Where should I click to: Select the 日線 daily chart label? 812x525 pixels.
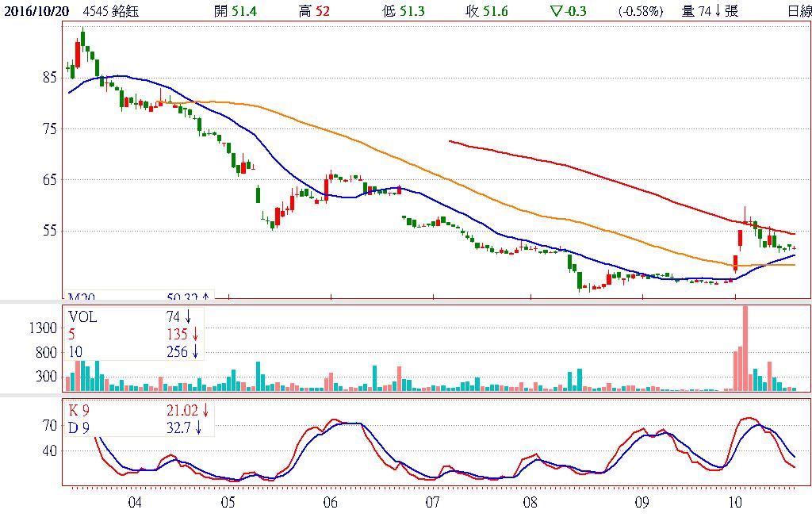tap(799, 10)
